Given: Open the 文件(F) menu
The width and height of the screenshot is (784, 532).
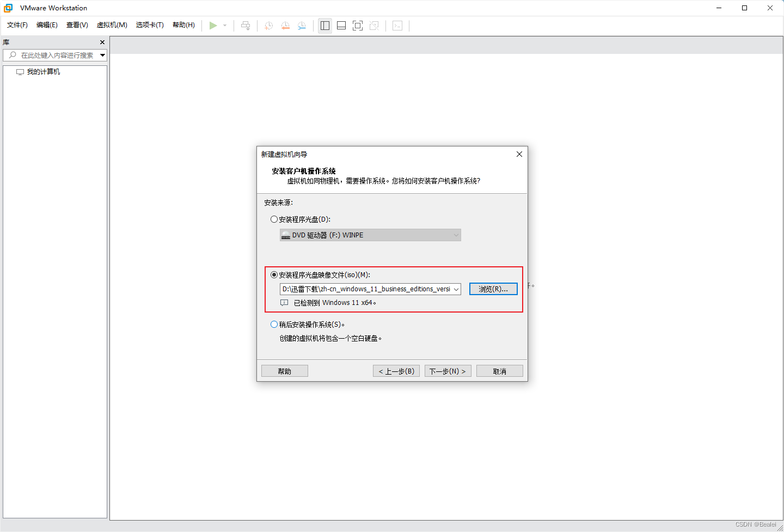Looking at the screenshot, I should pyautogui.click(x=17, y=25).
